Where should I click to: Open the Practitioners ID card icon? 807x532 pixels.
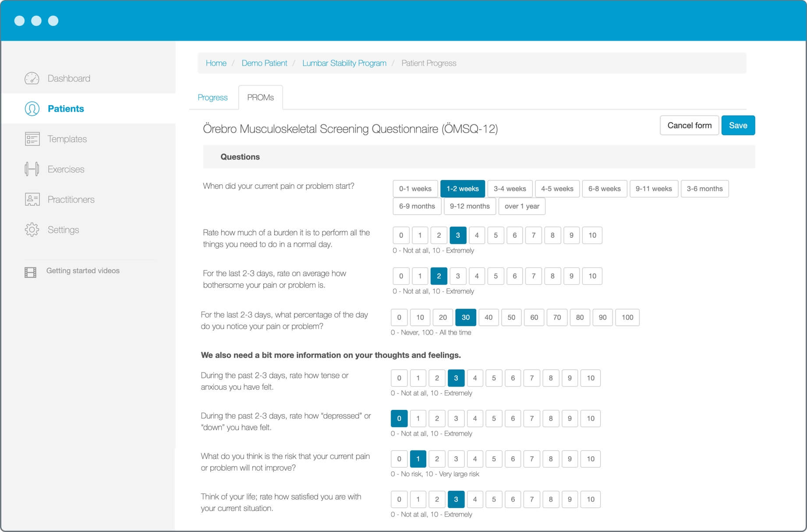click(32, 199)
